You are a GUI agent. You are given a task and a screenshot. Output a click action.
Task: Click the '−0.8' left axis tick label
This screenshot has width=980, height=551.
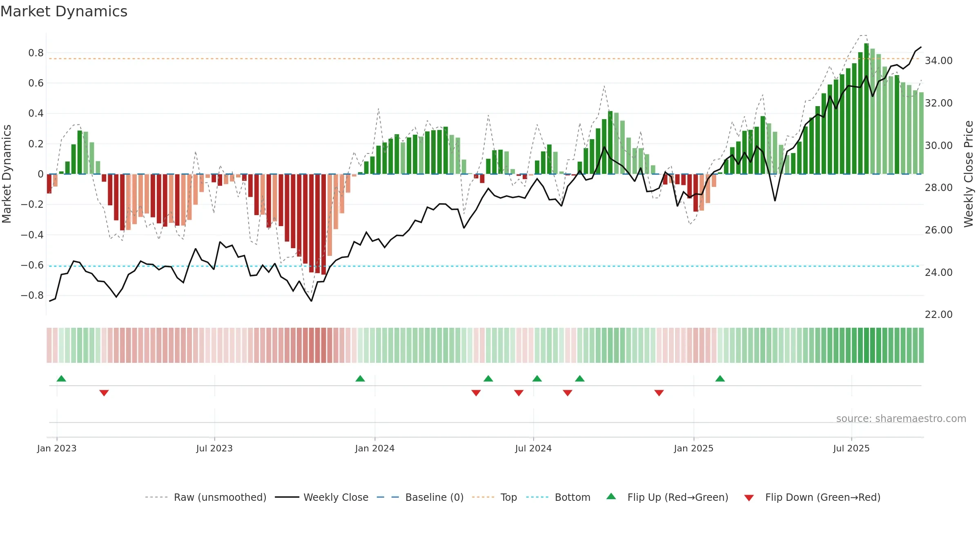(32, 295)
